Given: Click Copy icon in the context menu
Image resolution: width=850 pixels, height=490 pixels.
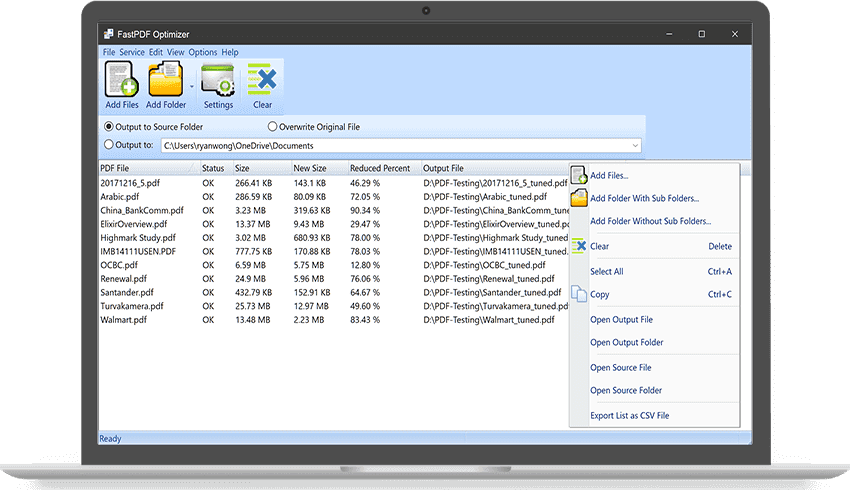Looking at the screenshot, I should coord(579,294).
